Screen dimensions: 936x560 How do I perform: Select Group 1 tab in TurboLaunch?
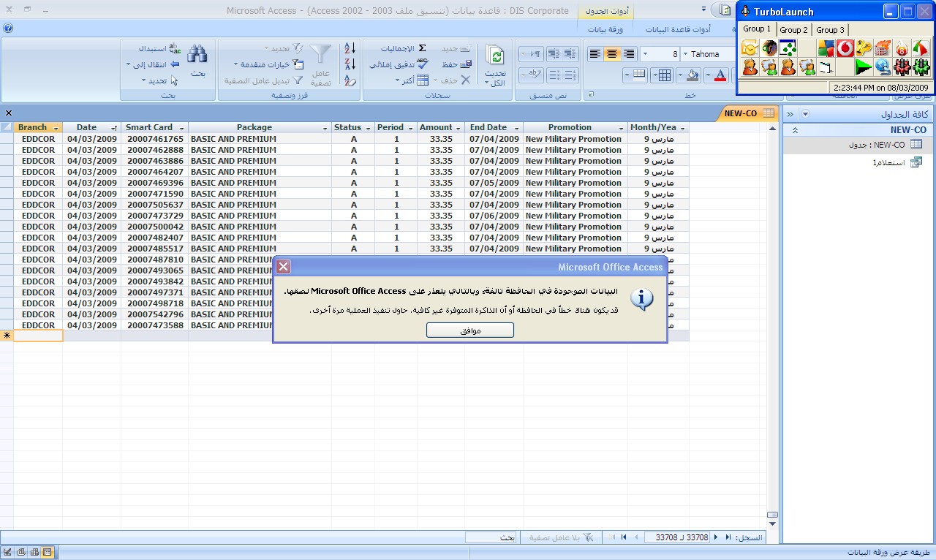coord(757,29)
